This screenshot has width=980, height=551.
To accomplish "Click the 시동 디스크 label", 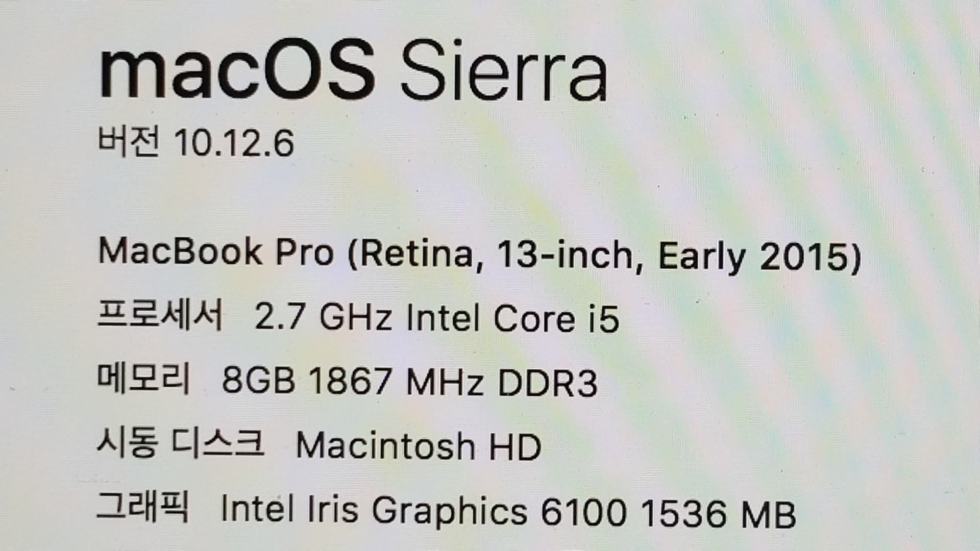I will coord(180,443).
